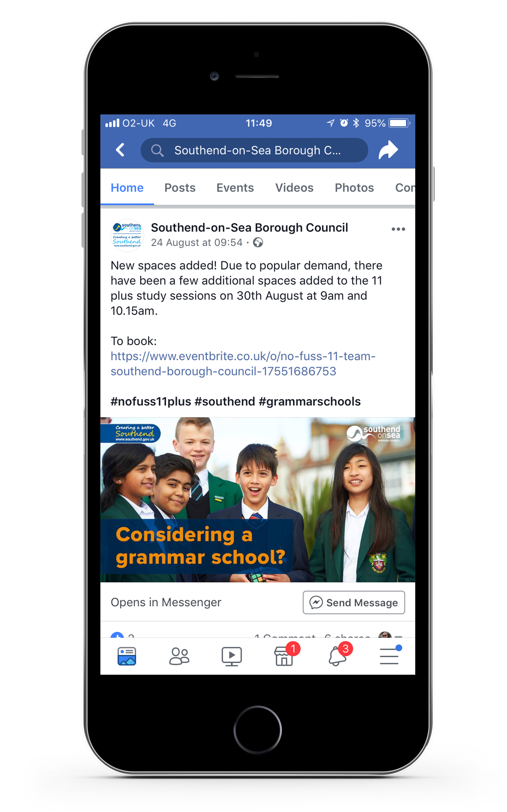The image size is (507, 812).
Task: Click the magnifying glass search icon
Action: [157, 150]
